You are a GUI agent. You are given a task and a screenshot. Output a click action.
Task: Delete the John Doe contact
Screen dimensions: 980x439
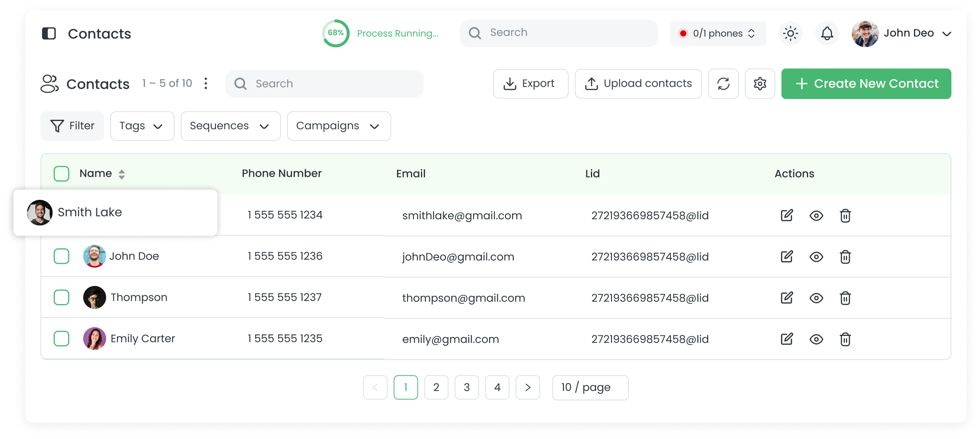click(x=845, y=257)
